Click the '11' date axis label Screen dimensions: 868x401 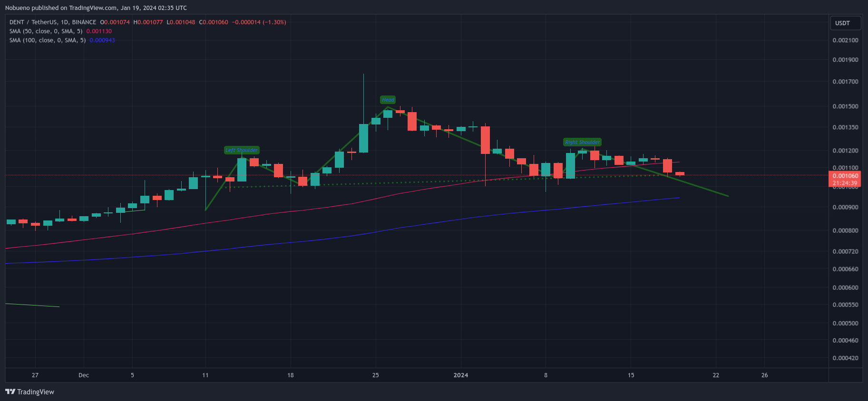coord(205,375)
